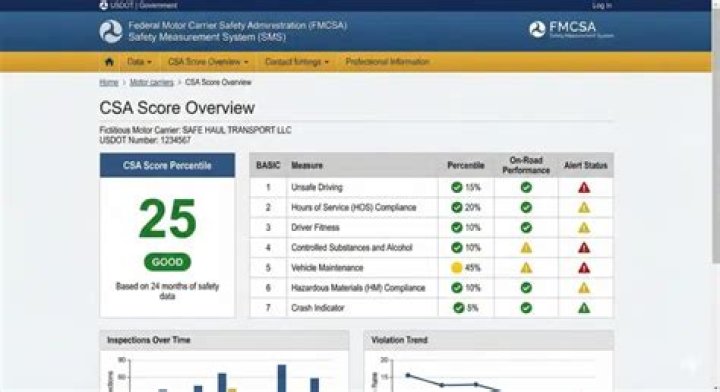Click first data point on Violation Trend line
Screen dimensions: 720x392
408,375
